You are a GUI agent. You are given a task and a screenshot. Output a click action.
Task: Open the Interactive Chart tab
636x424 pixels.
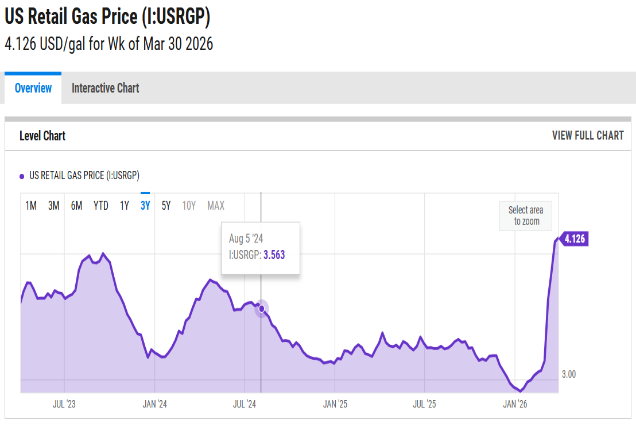tap(105, 88)
